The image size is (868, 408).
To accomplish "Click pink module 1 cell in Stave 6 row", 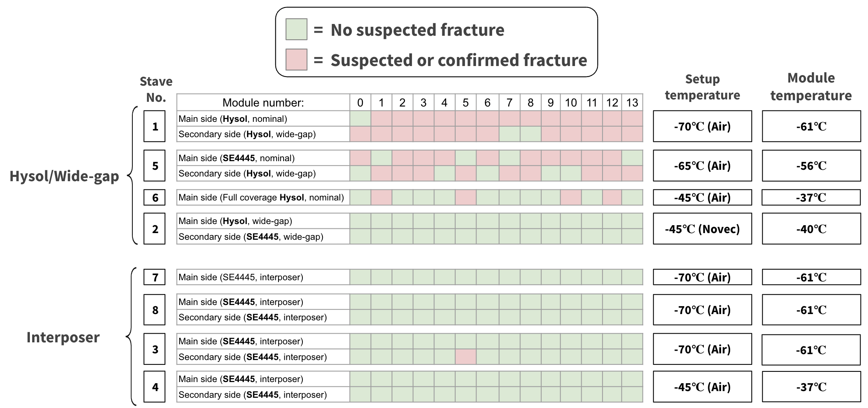I will (x=381, y=197).
